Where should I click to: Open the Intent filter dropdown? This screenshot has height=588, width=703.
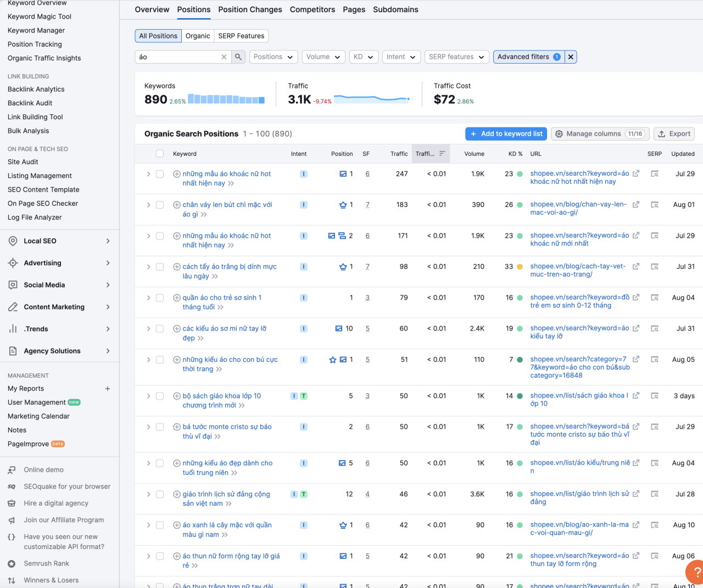pos(401,57)
